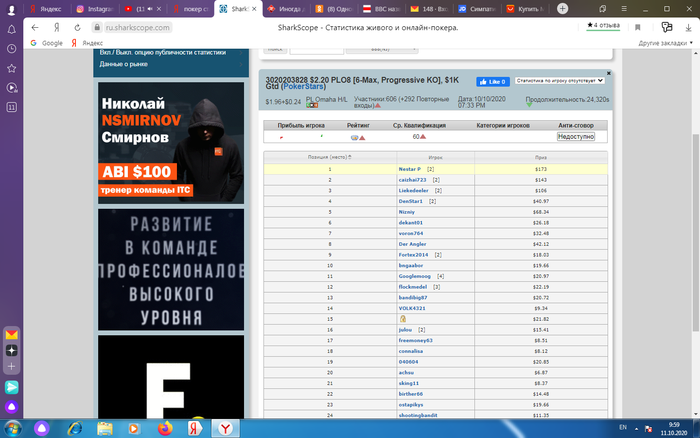Open a new browser tab
The image size is (700, 438).
point(562,8)
